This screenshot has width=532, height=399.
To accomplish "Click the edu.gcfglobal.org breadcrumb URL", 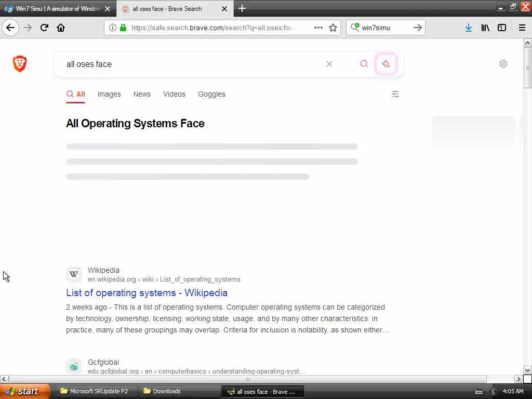I will click(196, 371).
